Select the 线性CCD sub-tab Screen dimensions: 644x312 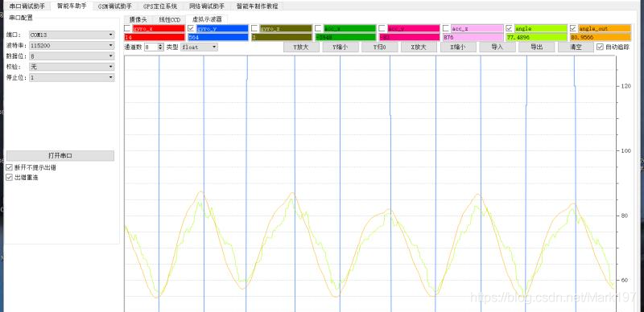coord(169,20)
